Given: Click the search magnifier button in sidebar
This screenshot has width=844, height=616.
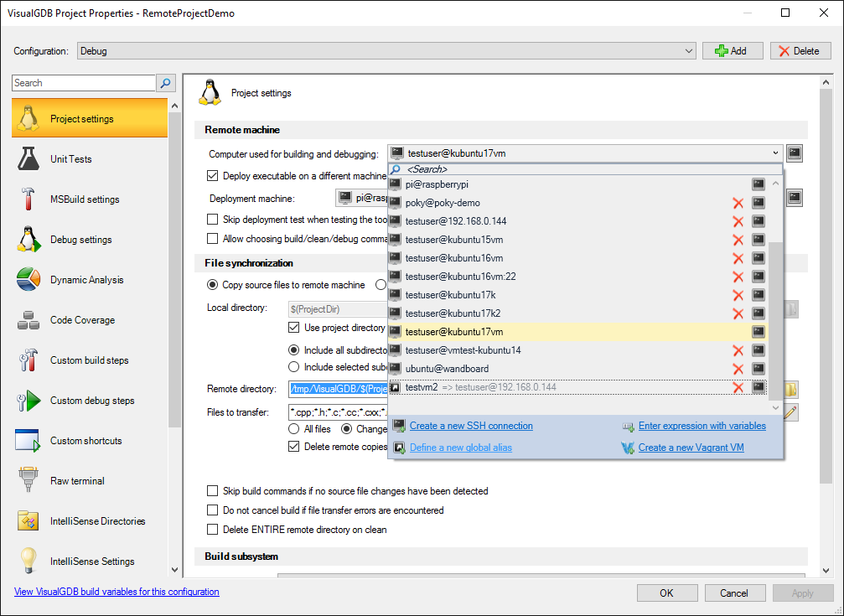Looking at the screenshot, I should (166, 83).
